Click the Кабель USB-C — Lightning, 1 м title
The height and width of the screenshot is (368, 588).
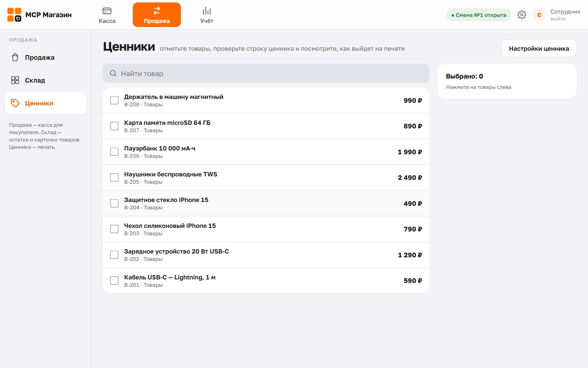click(170, 277)
